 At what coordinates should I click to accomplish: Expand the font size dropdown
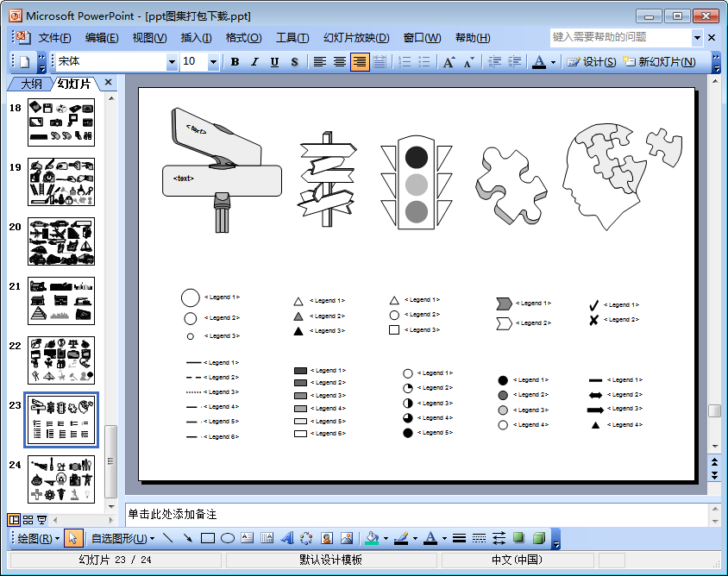(213, 62)
